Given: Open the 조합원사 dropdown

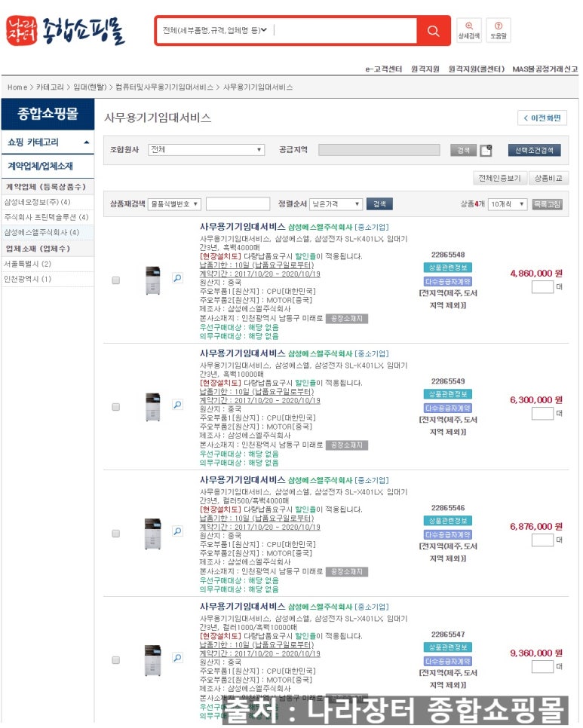Looking at the screenshot, I should [206, 149].
